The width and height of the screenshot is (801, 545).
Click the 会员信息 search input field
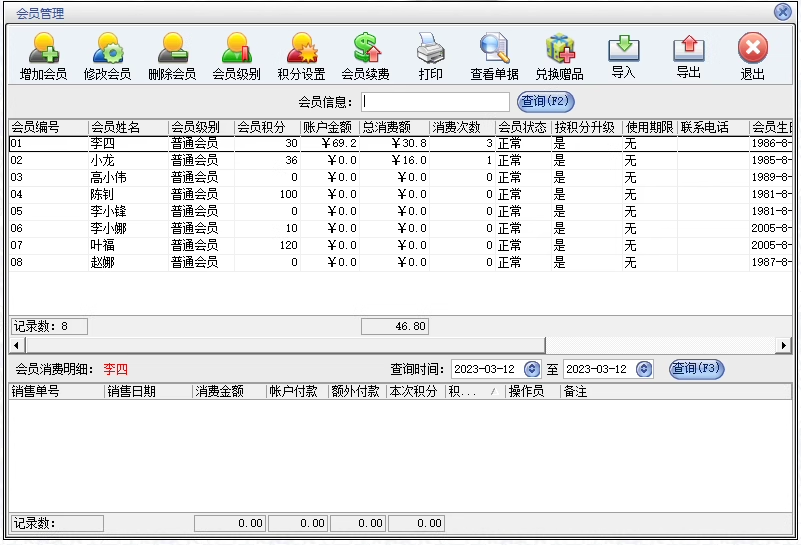click(x=435, y=102)
